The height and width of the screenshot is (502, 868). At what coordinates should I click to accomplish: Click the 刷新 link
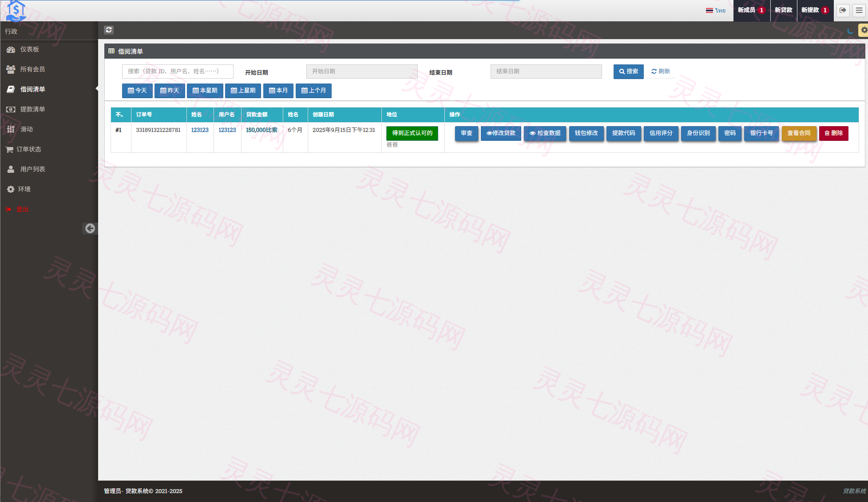[x=661, y=72]
